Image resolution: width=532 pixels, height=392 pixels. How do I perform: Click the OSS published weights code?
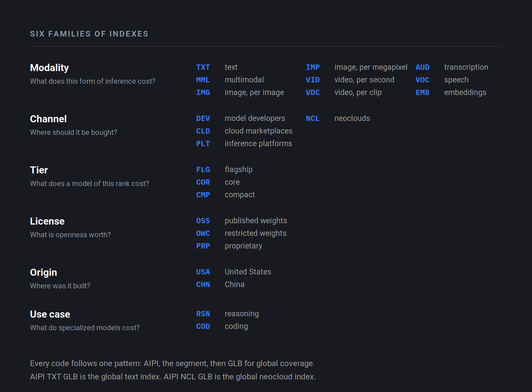click(x=203, y=221)
